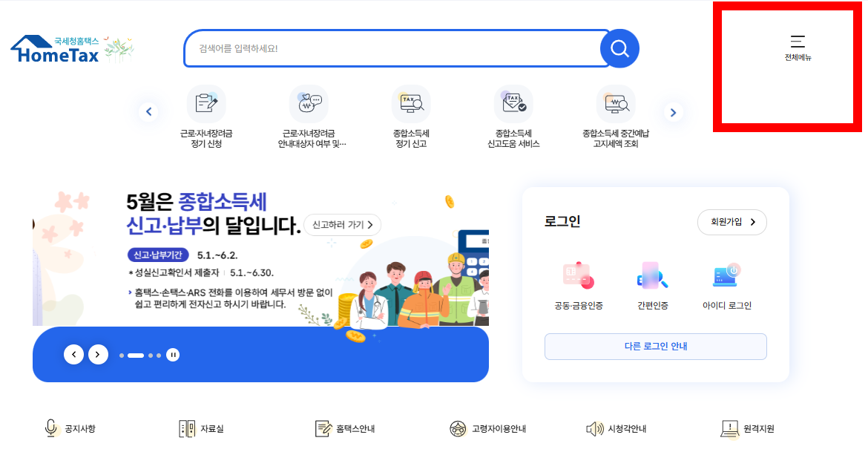
Task: Open the 전체메뉴 hamburger menu
Action: tap(798, 48)
